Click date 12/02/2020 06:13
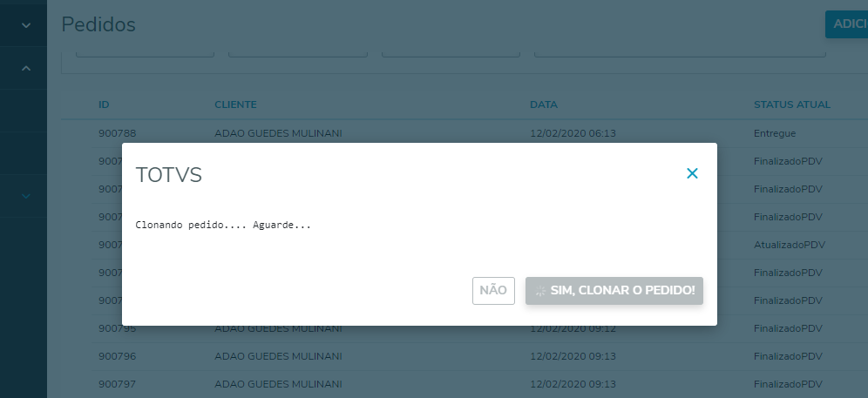Image resolution: width=868 pixels, height=398 pixels. 573,133
